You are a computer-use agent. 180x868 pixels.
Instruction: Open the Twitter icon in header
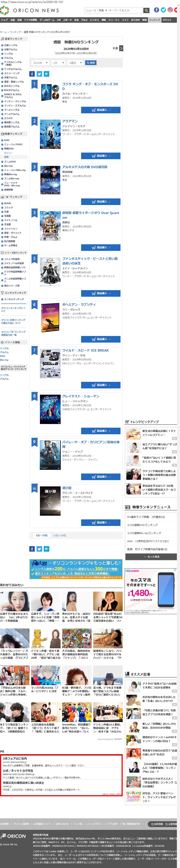point(163,10)
